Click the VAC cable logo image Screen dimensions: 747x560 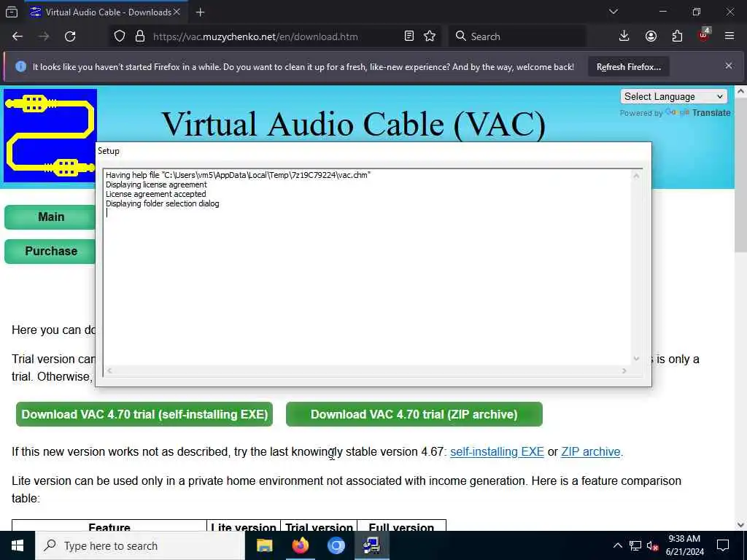50,136
